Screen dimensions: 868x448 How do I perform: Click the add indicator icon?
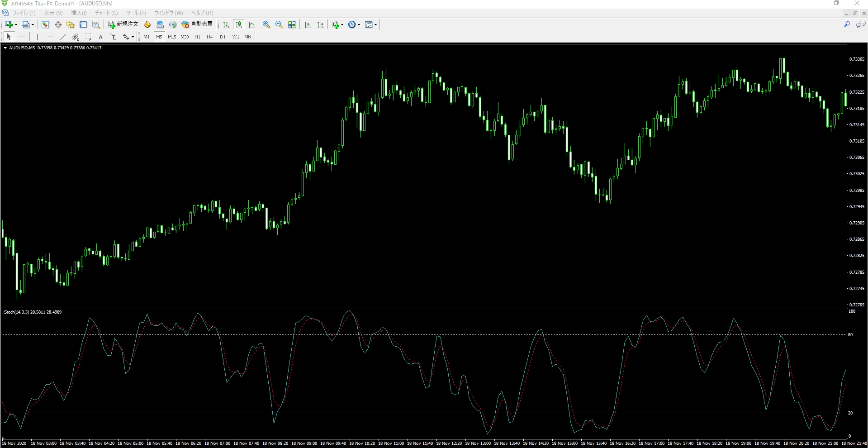coord(335,24)
